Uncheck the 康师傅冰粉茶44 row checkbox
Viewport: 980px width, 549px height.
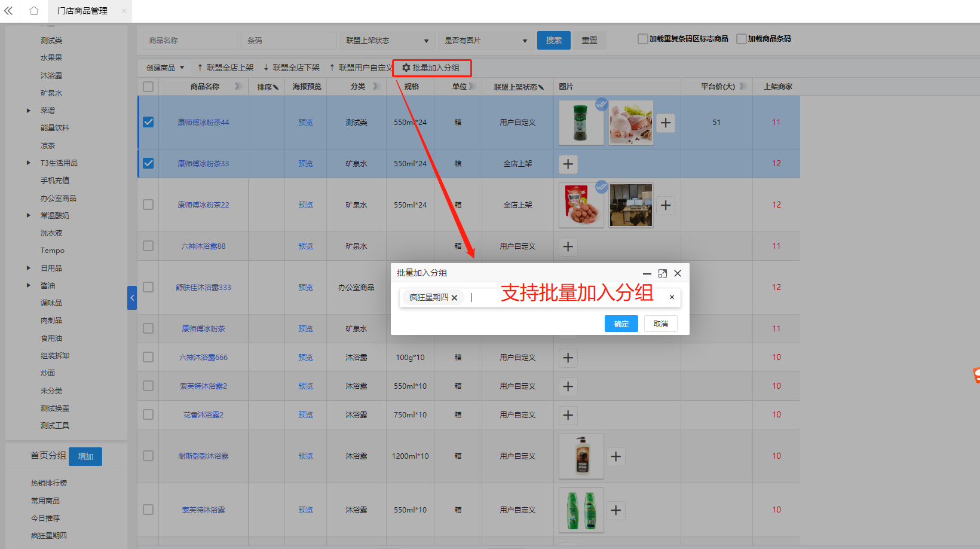[148, 122]
